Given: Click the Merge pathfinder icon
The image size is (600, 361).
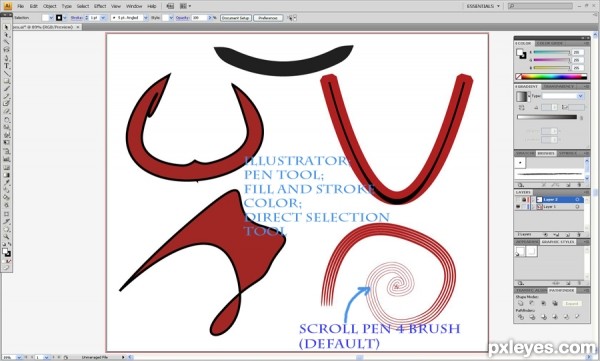Looking at the screenshot, I should point(543,317).
